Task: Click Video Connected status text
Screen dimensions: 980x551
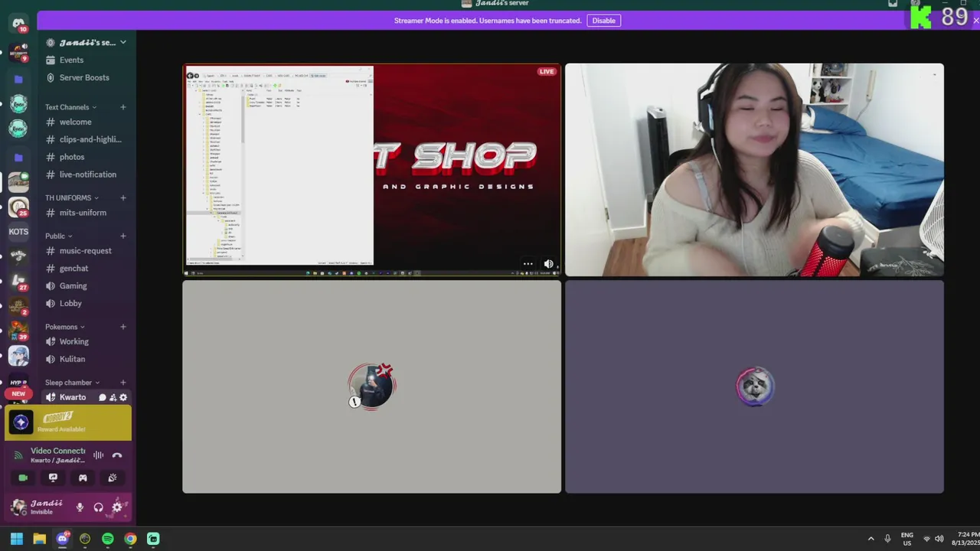Action: [57, 451]
